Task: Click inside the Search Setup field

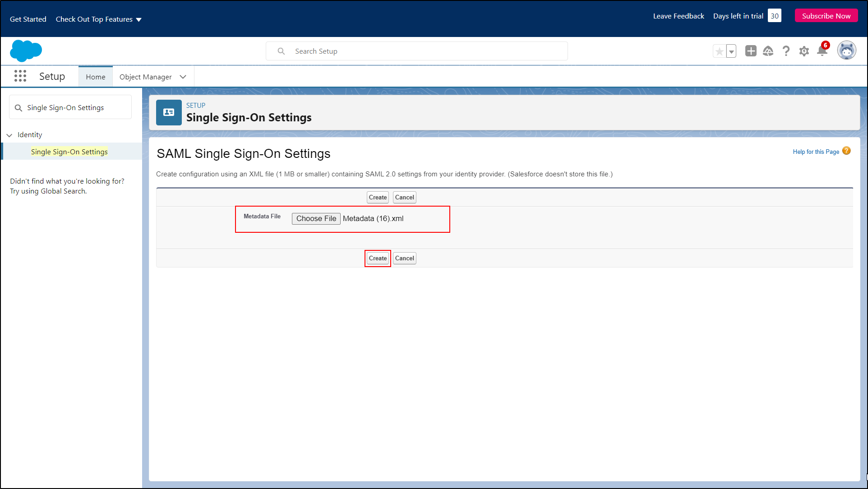Action: pos(416,51)
